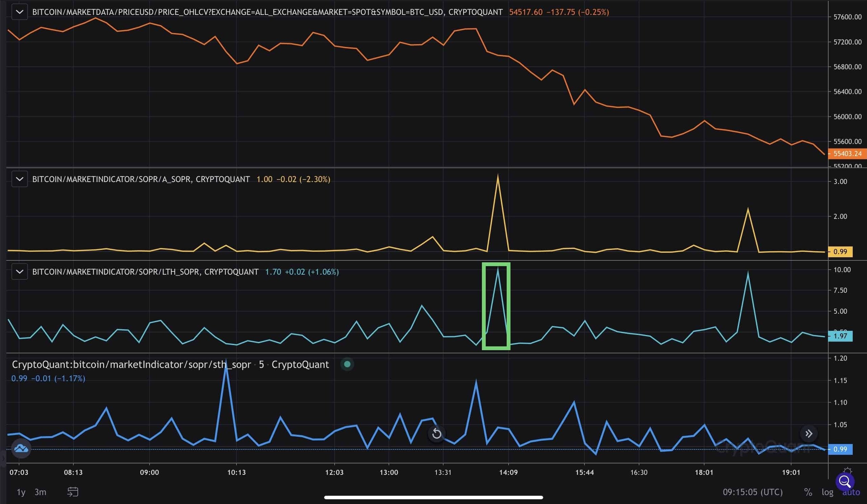Click the green highlighted rectangle on LTH_SOPR
This screenshot has width=867, height=504.
pyautogui.click(x=496, y=306)
